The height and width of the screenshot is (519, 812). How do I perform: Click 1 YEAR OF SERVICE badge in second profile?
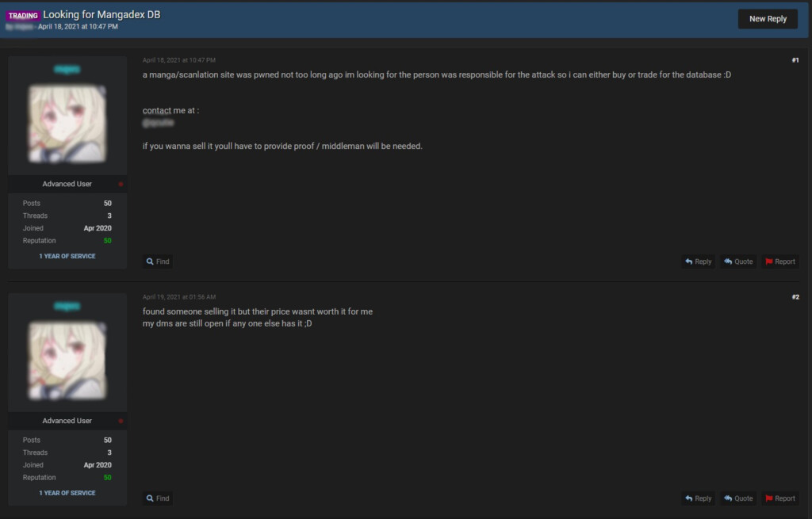(67, 493)
